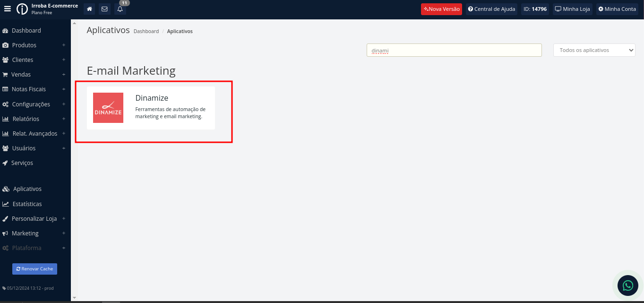
Task: Expand the Configurações submenu plus
Action: 64,104
